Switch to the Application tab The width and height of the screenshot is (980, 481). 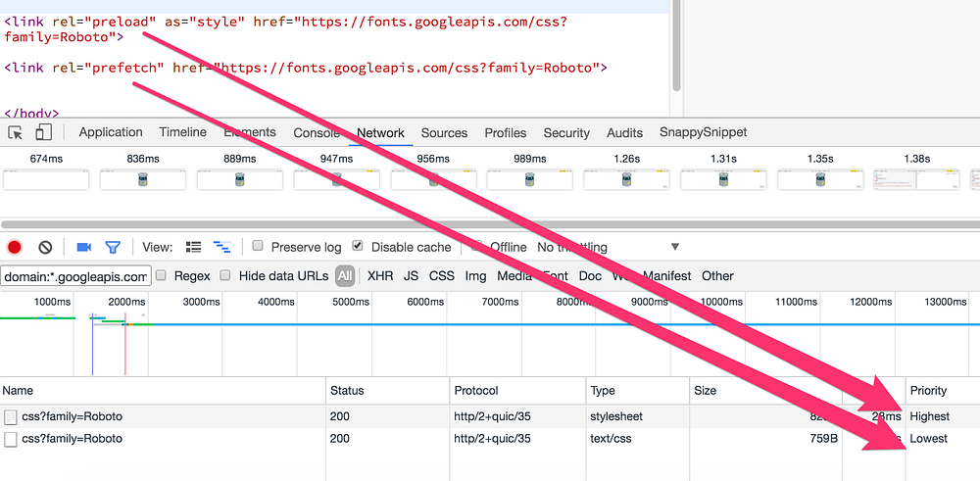(x=111, y=132)
